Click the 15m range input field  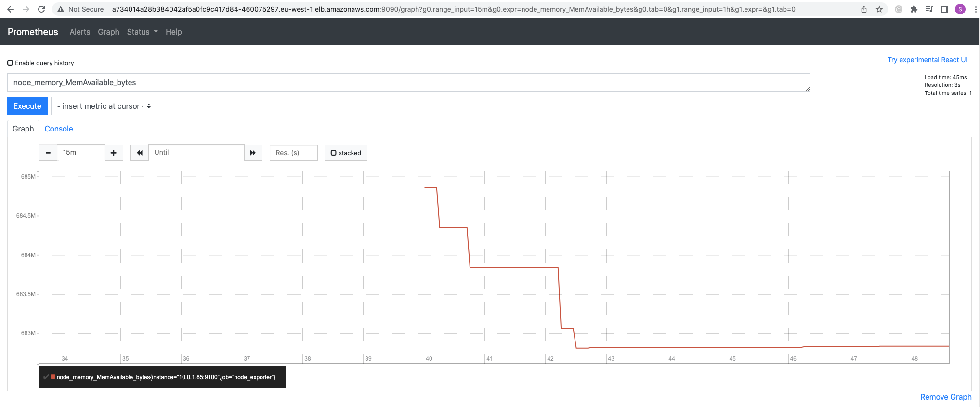pyautogui.click(x=81, y=153)
